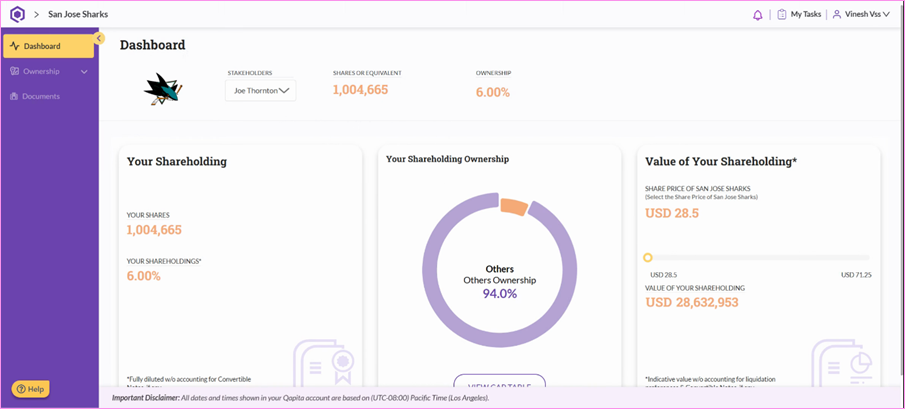Click the share price slider handle
Screen dimensions: 905x409
pos(648,257)
